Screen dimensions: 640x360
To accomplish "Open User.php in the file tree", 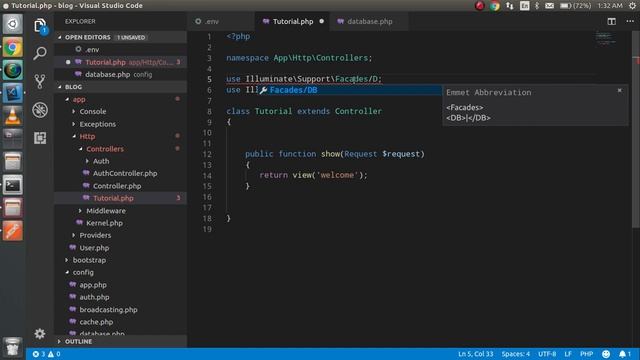I will coord(121,248).
